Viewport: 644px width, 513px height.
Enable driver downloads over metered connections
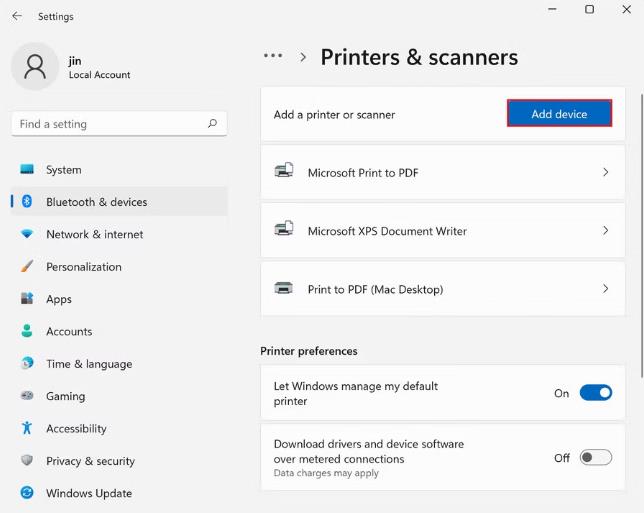pos(596,458)
